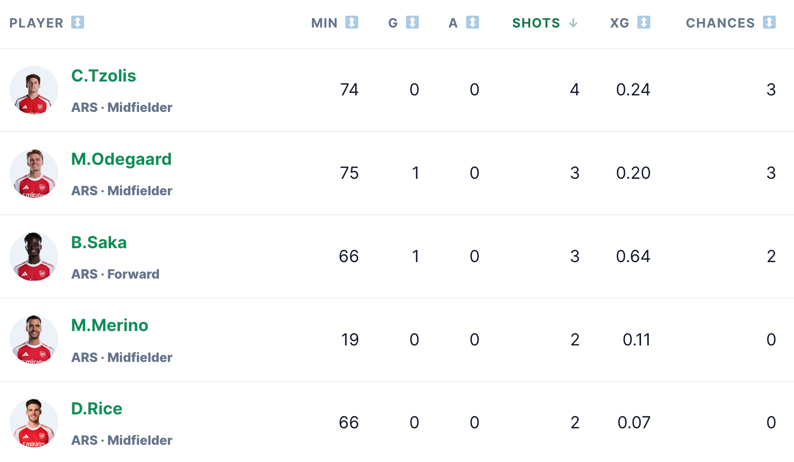This screenshot has width=794, height=462.
Task: Open B.Saka player link
Action: tap(99, 242)
